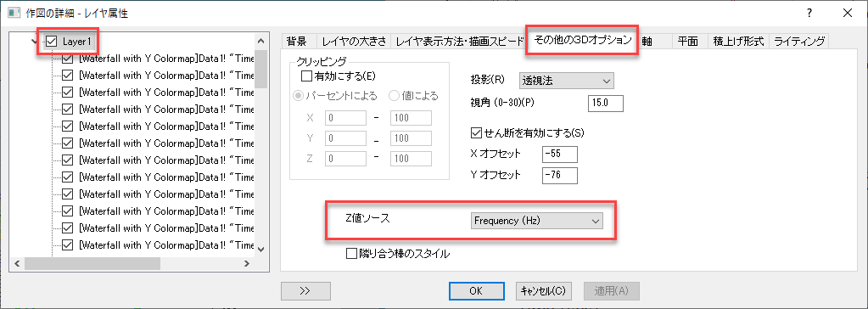Toggle the Layer1 checkbox in the tree
Screen dimensions: 868x309
(x=52, y=41)
